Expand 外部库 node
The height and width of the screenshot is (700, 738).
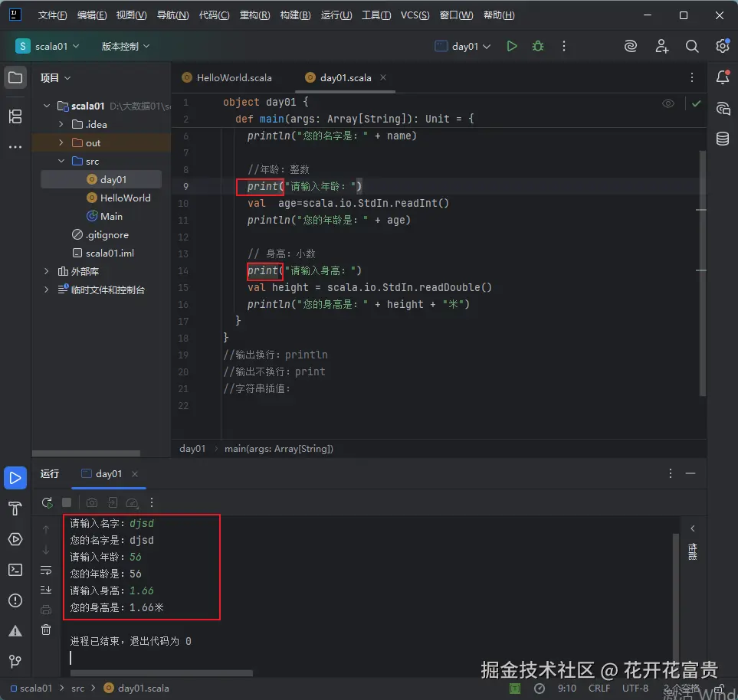point(47,271)
